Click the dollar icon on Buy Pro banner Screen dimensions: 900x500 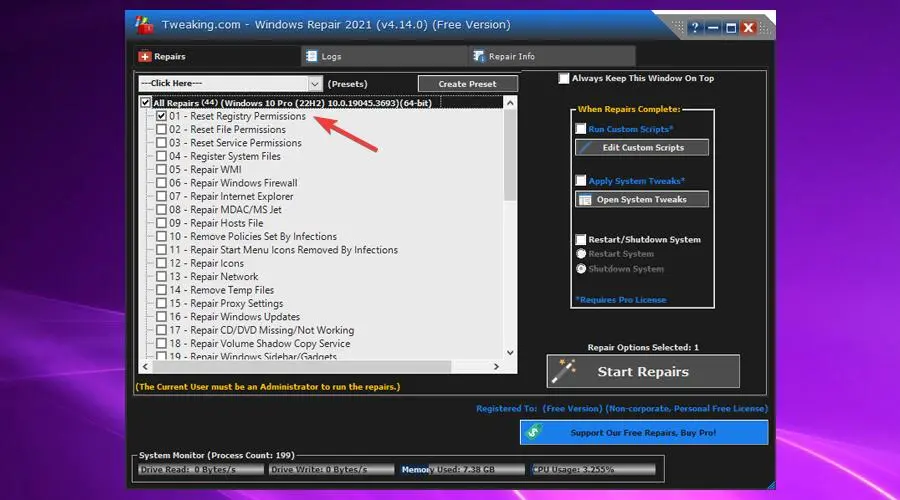tap(534, 432)
